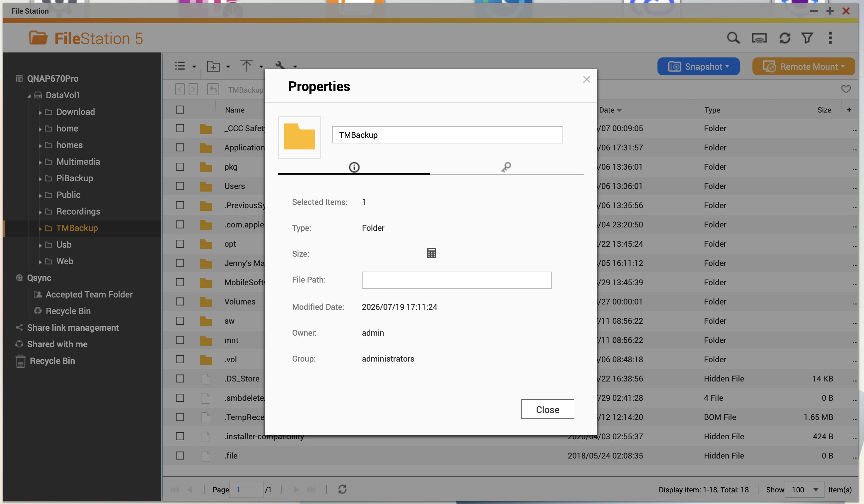Refresh FileStation with the header refresh icon
The height and width of the screenshot is (504, 864).
click(784, 38)
